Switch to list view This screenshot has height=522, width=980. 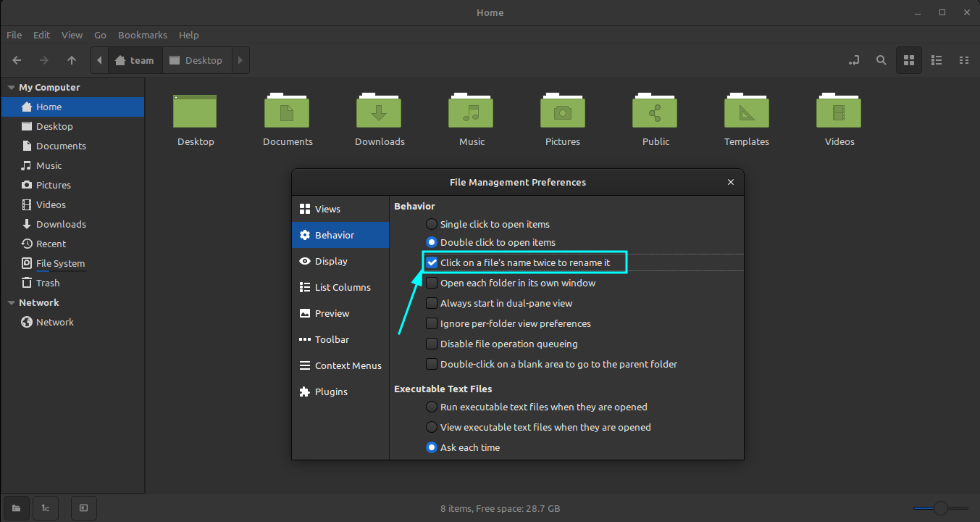click(937, 60)
